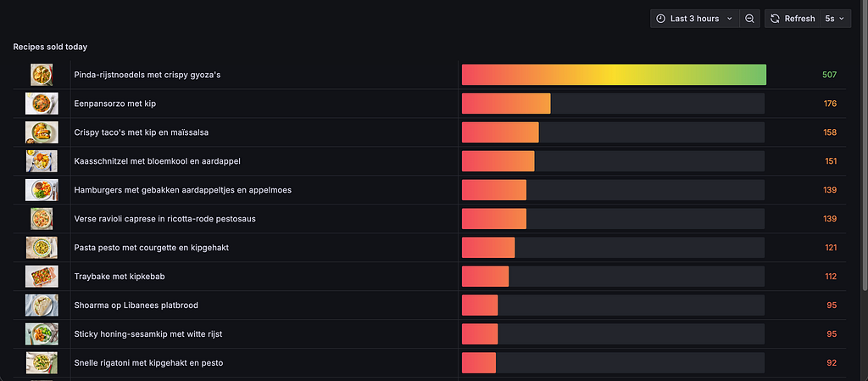The image size is (868, 381).
Task: Open the Hamburgers recipe thumbnail
Action: [42, 190]
